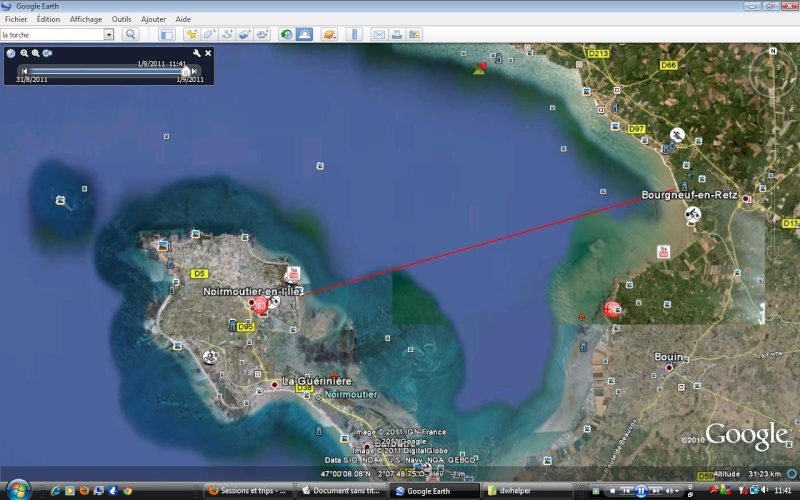Close the time slider panel
The width and height of the screenshot is (800, 500).
pyautogui.click(x=208, y=53)
